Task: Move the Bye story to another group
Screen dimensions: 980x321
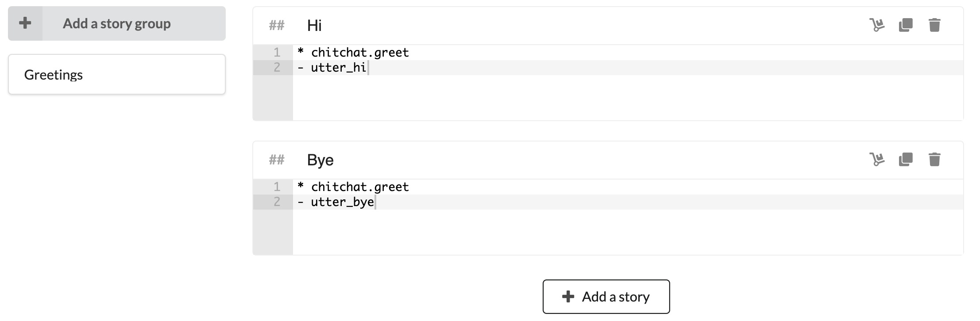Action: pyautogui.click(x=876, y=159)
